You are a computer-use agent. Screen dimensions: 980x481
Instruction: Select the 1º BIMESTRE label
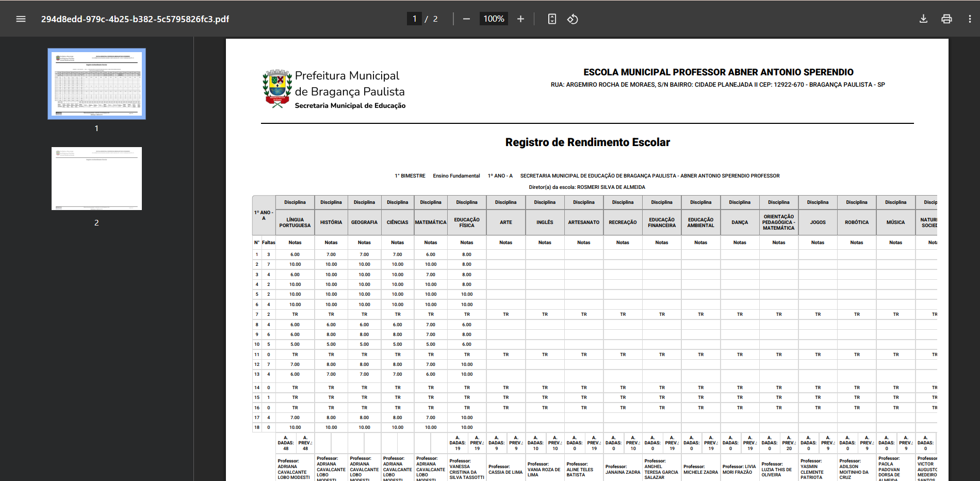coord(410,176)
